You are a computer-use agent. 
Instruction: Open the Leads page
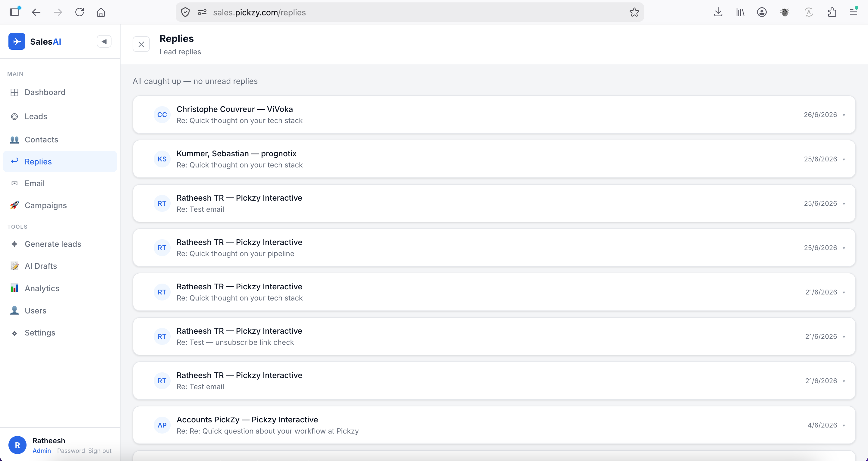click(60, 116)
